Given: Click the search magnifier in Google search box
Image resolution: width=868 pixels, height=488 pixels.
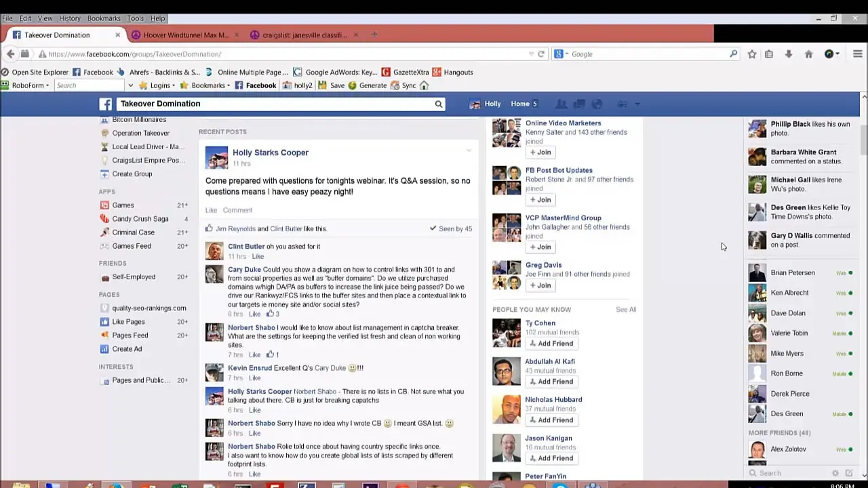Looking at the screenshot, I should 733,54.
